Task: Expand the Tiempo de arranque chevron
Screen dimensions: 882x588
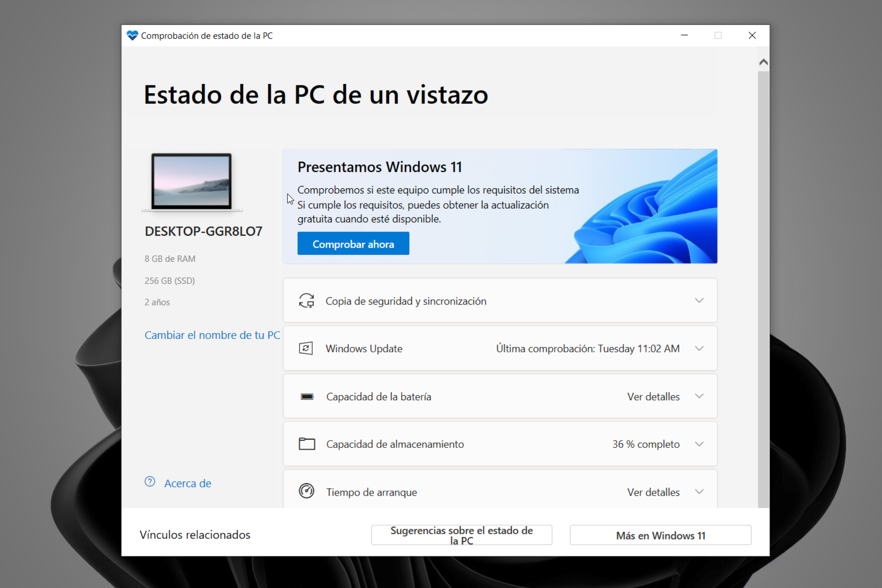Action: pyautogui.click(x=699, y=492)
